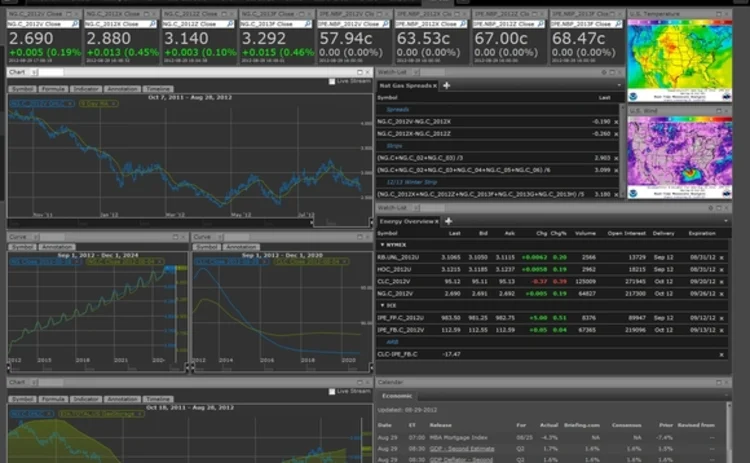Remove NG.C_2012V-NG.C_2012X spread row

pyautogui.click(x=616, y=122)
